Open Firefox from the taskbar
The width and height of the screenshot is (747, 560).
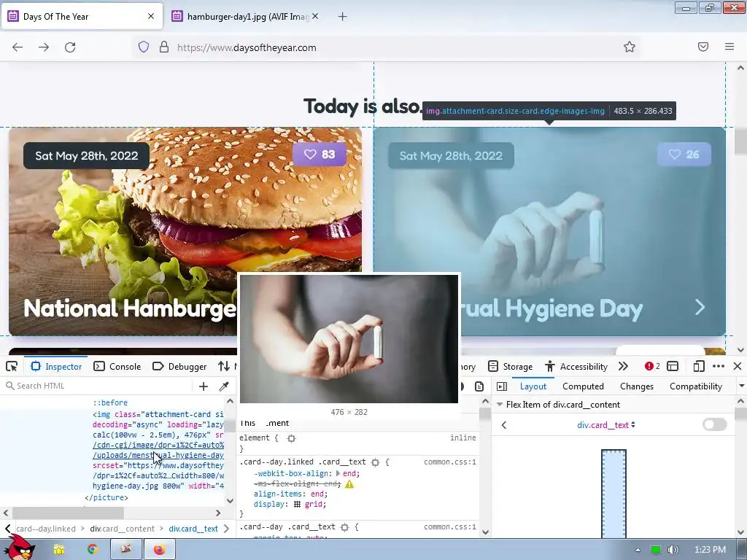click(160, 549)
